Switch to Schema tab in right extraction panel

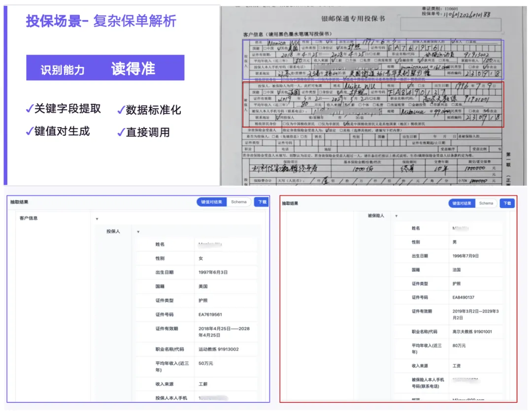[486, 203]
